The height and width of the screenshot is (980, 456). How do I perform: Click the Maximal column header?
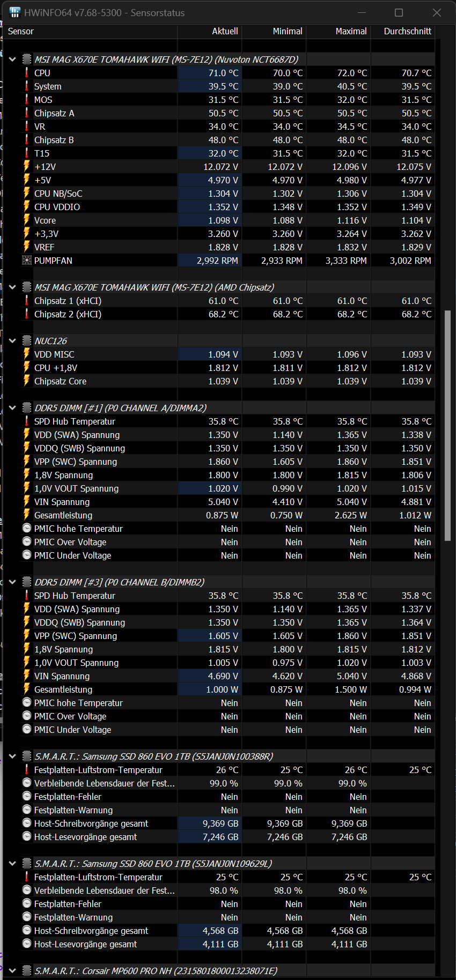click(x=338, y=32)
